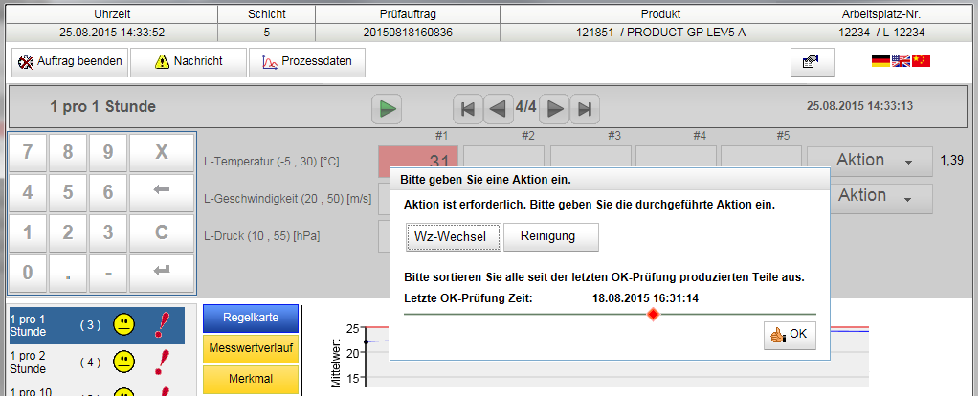Choose Reinigung action in dialog
Viewport: 980px width, 396px height.
tap(550, 237)
